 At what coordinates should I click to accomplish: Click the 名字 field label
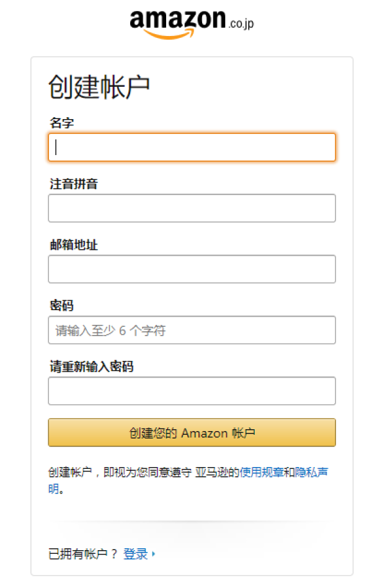point(61,123)
